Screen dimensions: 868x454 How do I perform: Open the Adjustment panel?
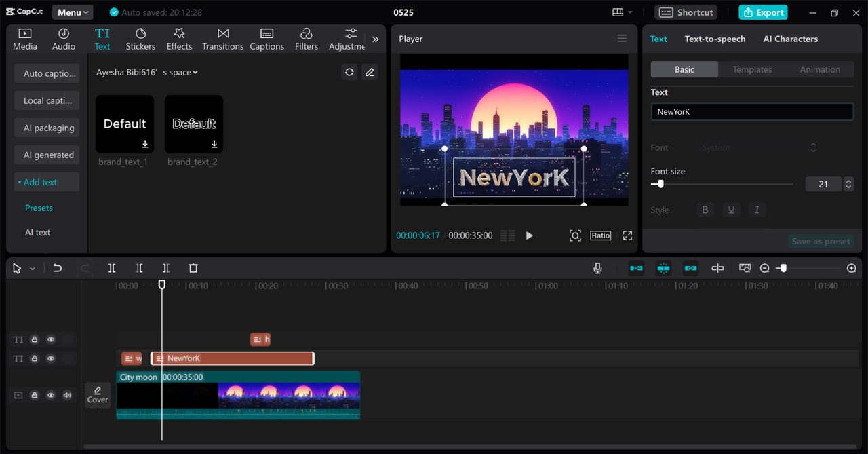[x=347, y=39]
